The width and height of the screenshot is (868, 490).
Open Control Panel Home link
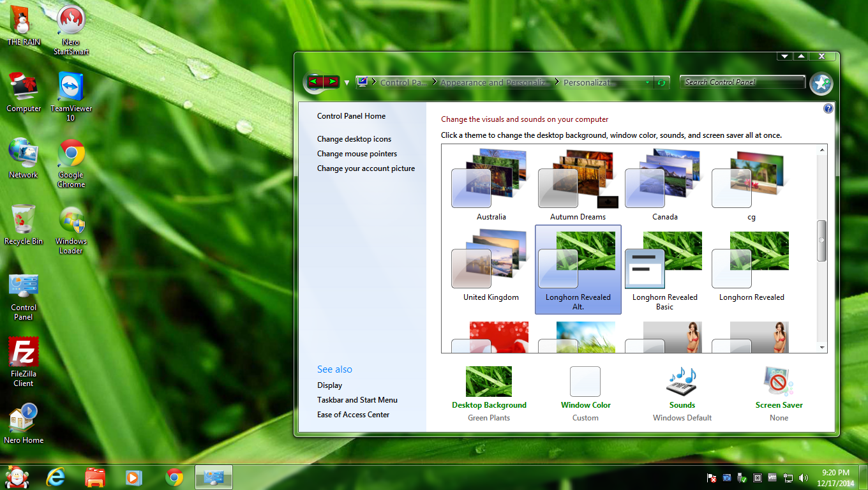351,116
